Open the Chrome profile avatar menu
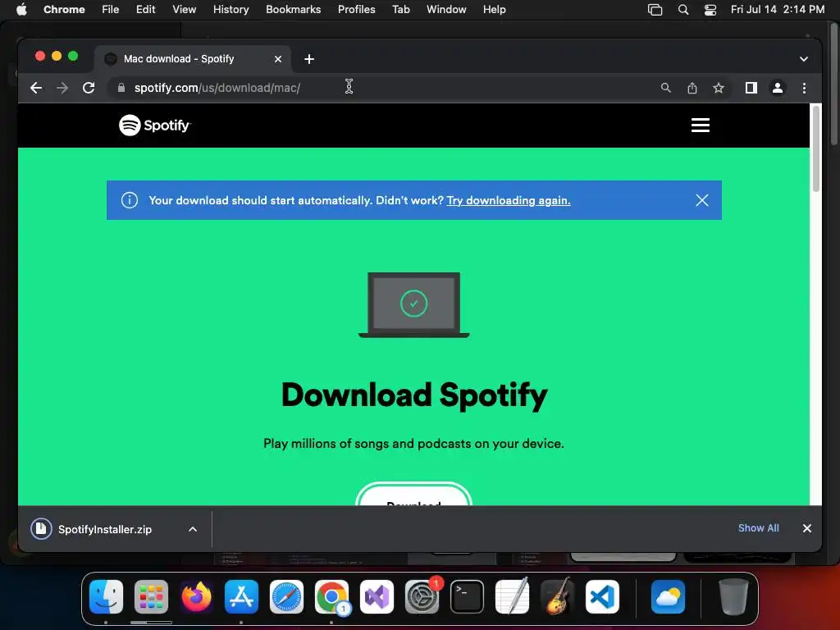Viewport: 840px width, 630px height. click(x=778, y=88)
